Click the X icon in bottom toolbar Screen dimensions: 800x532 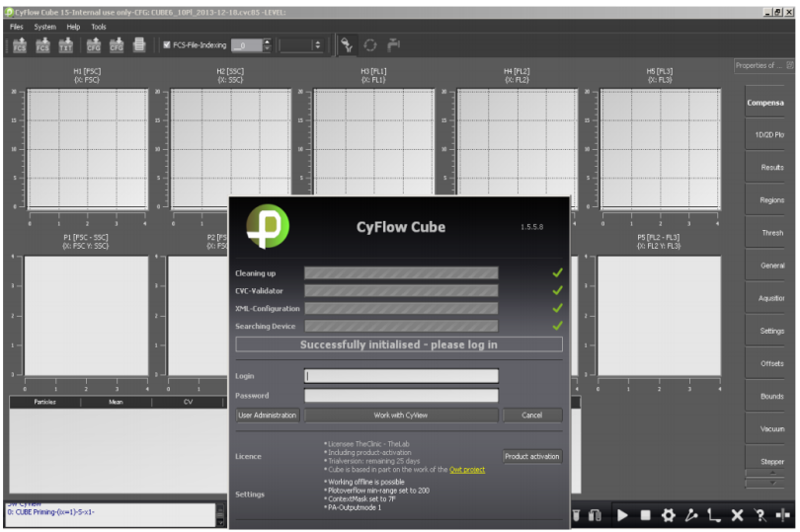tap(737, 515)
